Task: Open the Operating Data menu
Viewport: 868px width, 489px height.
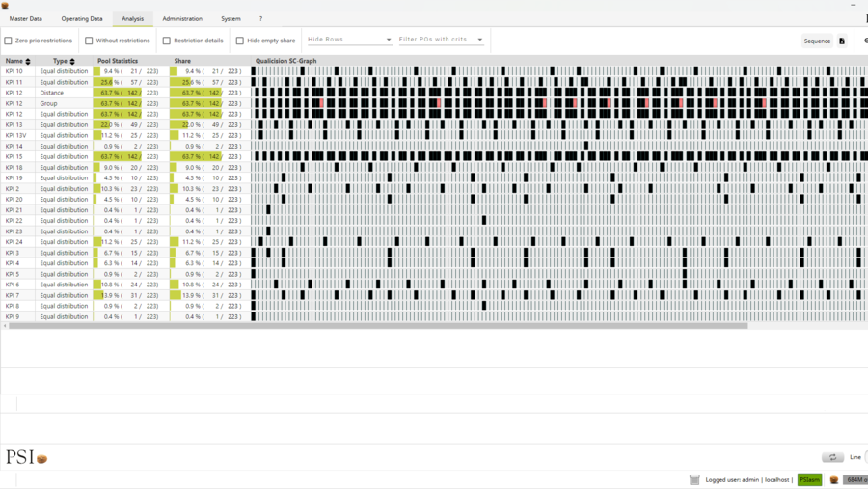Action: tap(82, 18)
